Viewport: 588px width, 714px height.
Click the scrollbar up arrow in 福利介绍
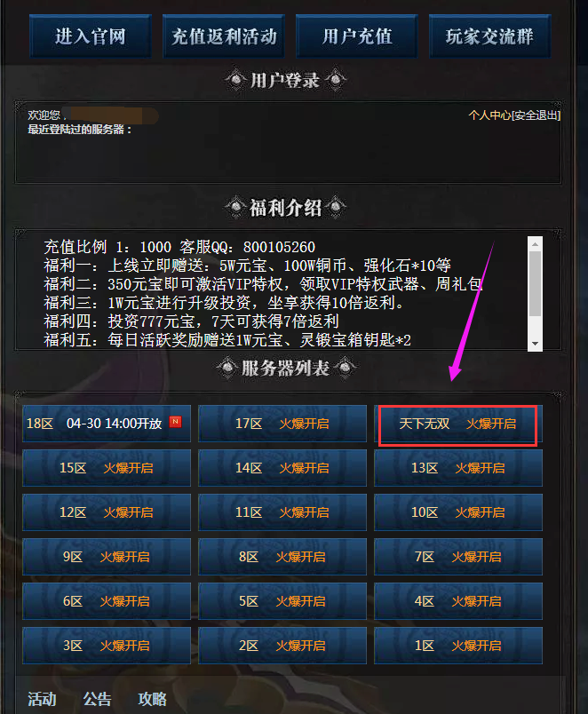pyautogui.click(x=536, y=244)
